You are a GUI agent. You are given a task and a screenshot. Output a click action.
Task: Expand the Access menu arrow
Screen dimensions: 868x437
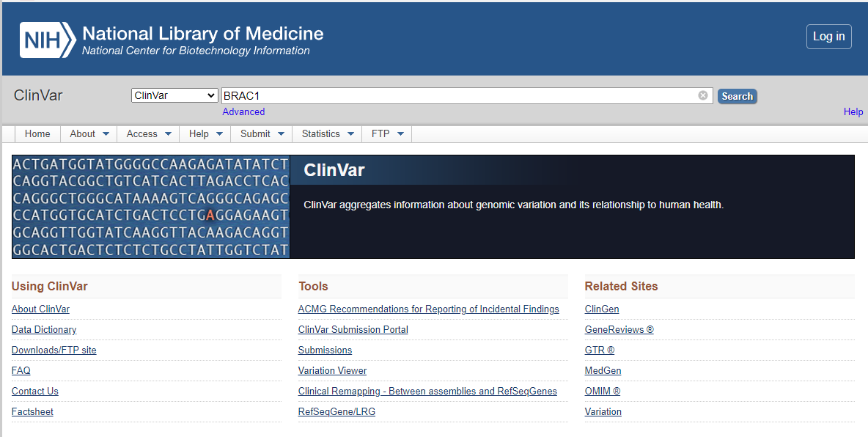(168, 134)
